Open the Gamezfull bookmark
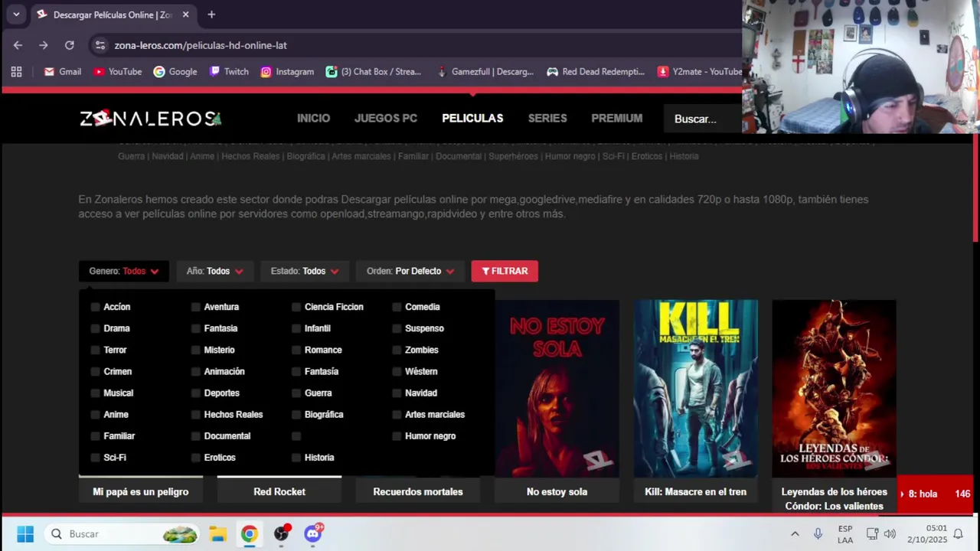The width and height of the screenshot is (980, 551). coord(485,71)
